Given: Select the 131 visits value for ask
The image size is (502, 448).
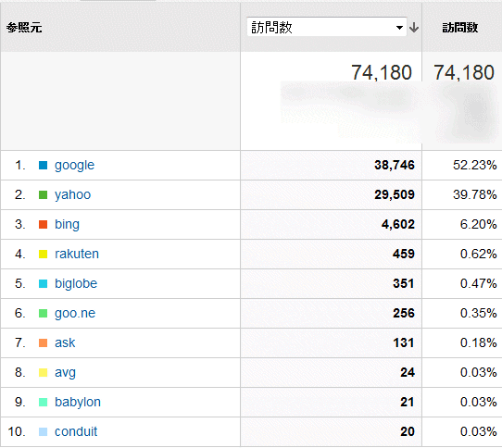Looking at the screenshot, I should [404, 343].
